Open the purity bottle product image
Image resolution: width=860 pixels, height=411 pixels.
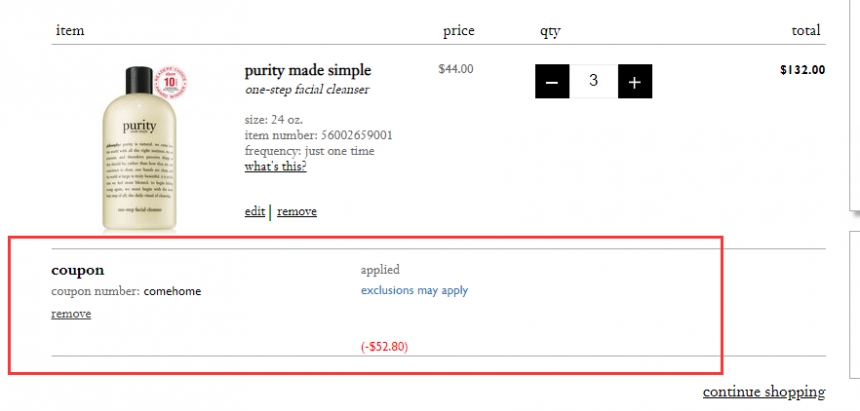(x=139, y=150)
